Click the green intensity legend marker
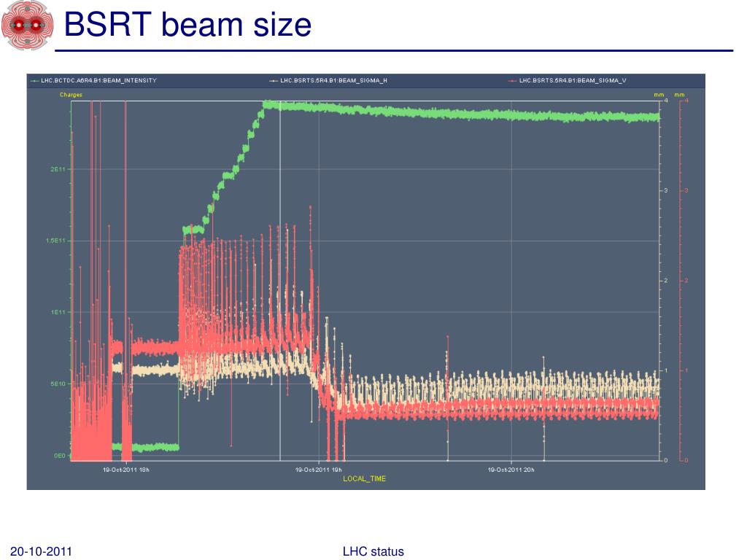Screen dimensions: 747x560 pos(35,81)
